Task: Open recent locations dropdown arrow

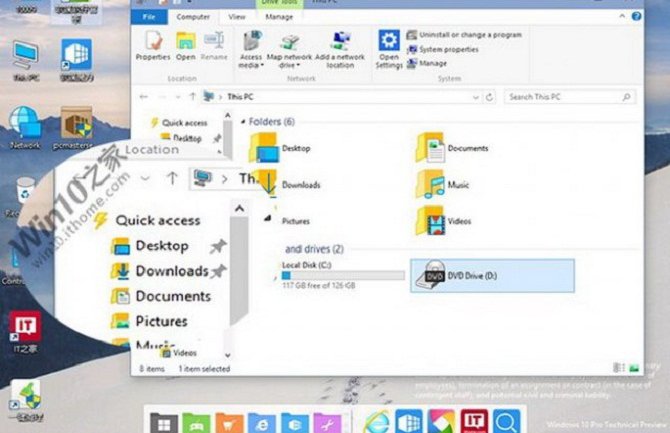Action: 178,97
